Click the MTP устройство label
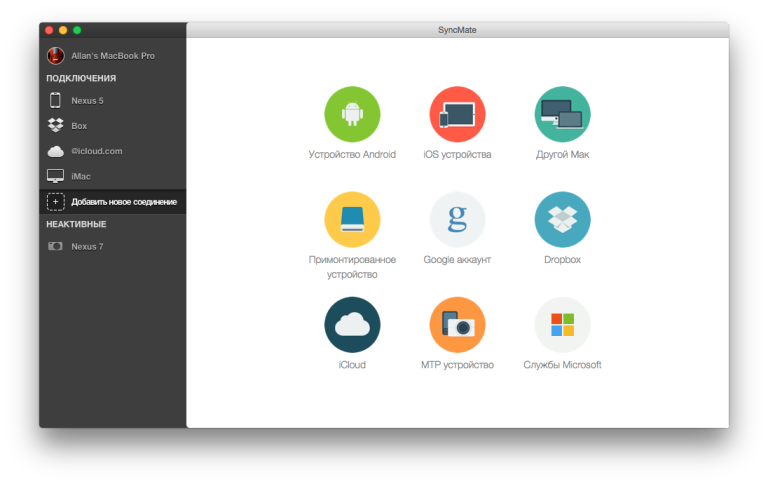The image size is (768, 484). point(457,365)
